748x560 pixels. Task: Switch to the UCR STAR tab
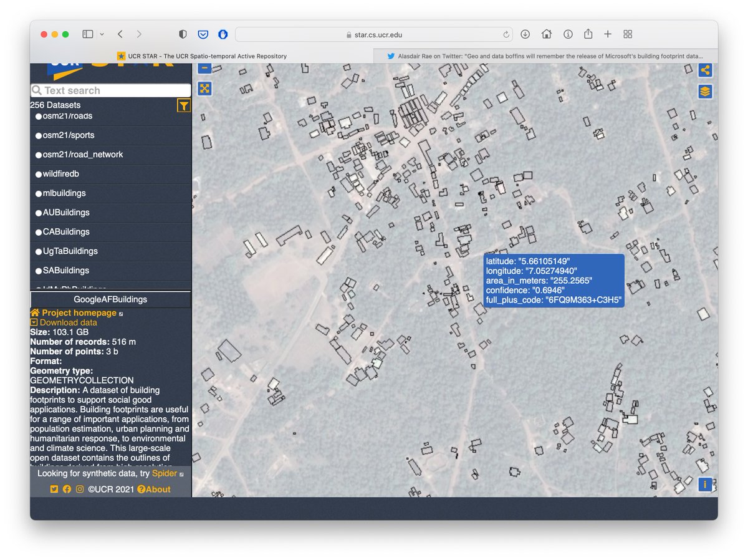202,56
